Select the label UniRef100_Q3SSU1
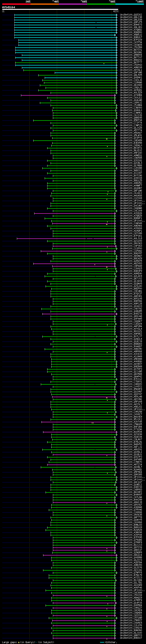This screenshot has height=644, width=146. [x=131, y=161]
